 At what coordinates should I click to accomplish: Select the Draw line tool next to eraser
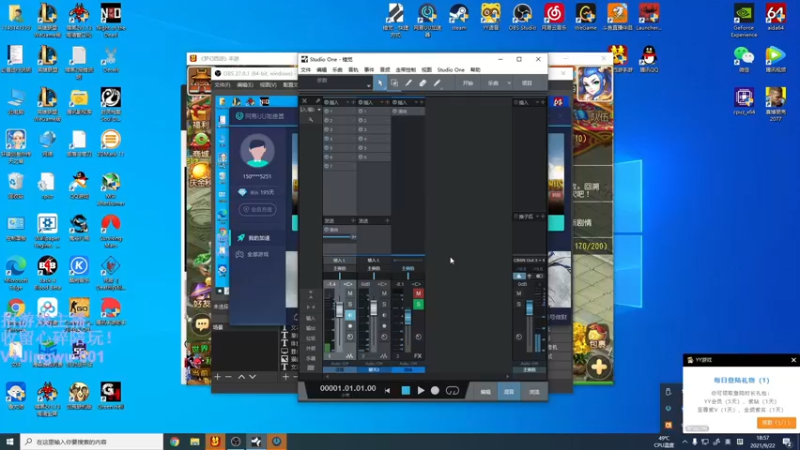tap(437, 83)
